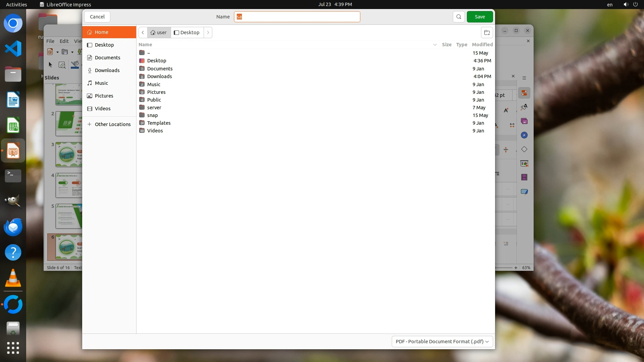Viewport: 644px width, 362px height.
Task: Open VLC media player from dock
Action: pyautogui.click(x=13, y=278)
